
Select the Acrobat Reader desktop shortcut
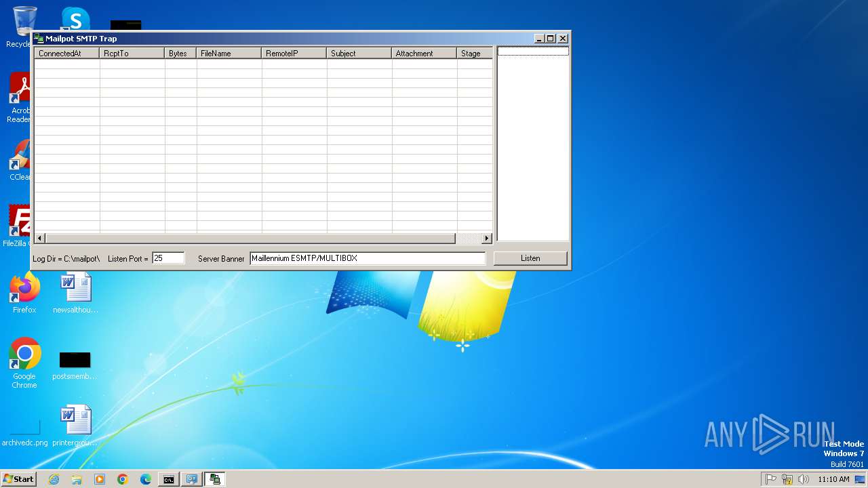click(20, 98)
